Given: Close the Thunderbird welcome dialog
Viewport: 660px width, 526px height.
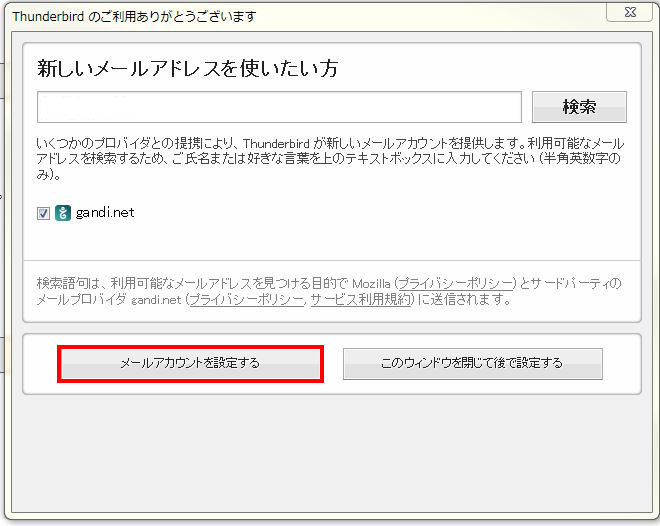Looking at the screenshot, I should (x=630, y=12).
